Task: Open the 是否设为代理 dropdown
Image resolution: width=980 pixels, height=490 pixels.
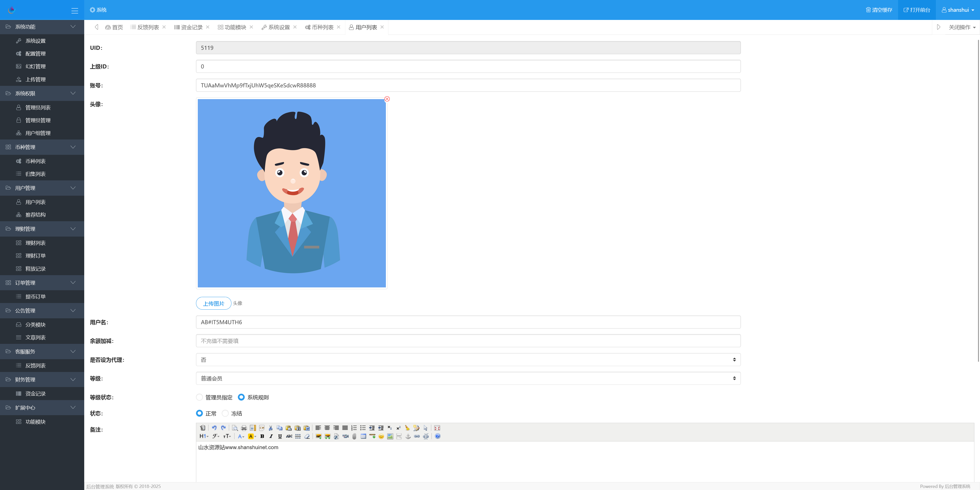Action: [x=468, y=359]
